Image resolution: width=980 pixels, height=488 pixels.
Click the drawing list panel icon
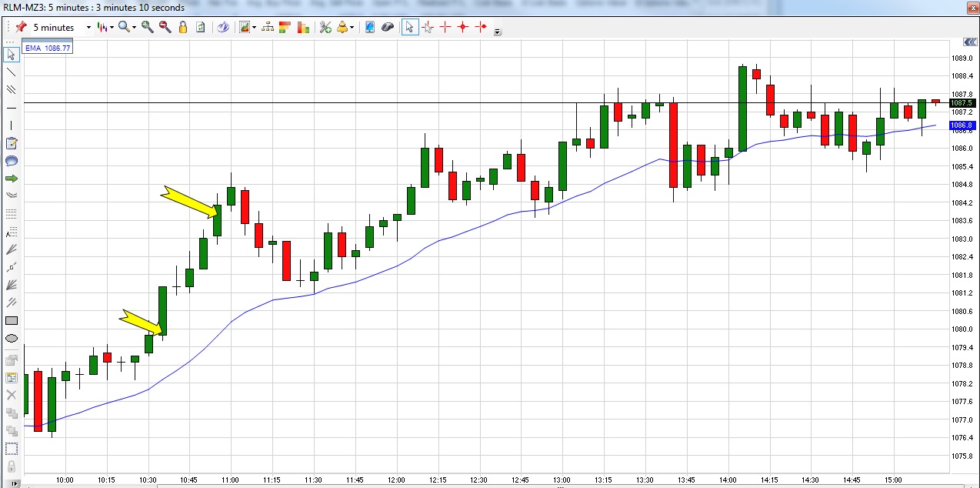point(12,377)
